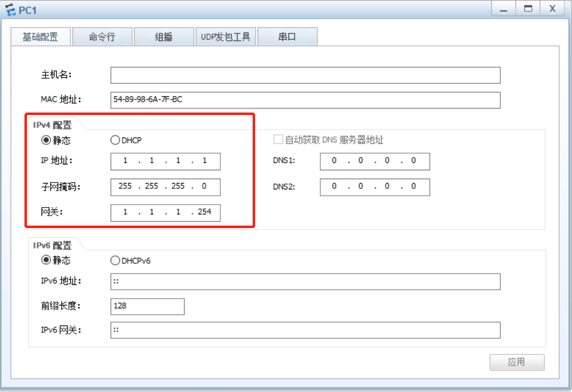
Task: Click the 子网掩码 field 255.255.255.0
Action: click(x=165, y=186)
